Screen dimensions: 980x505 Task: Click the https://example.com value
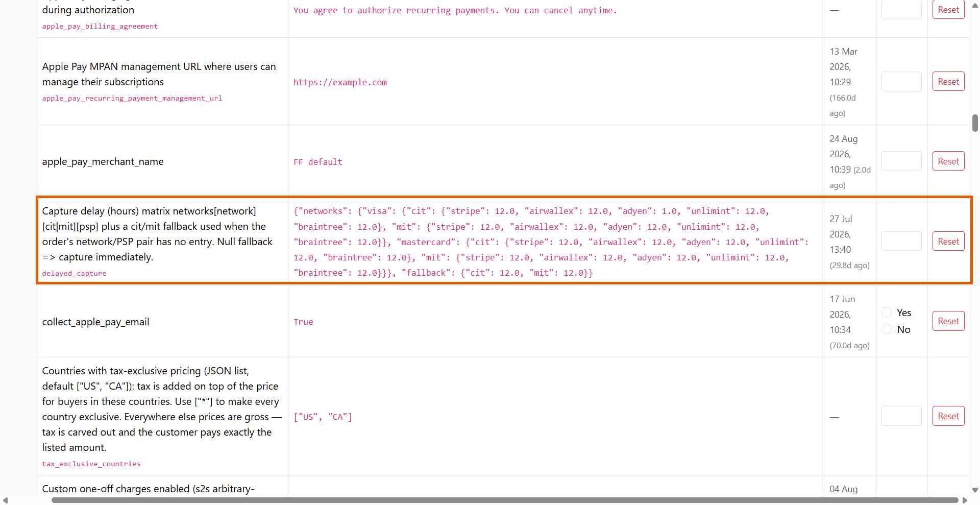340,83
